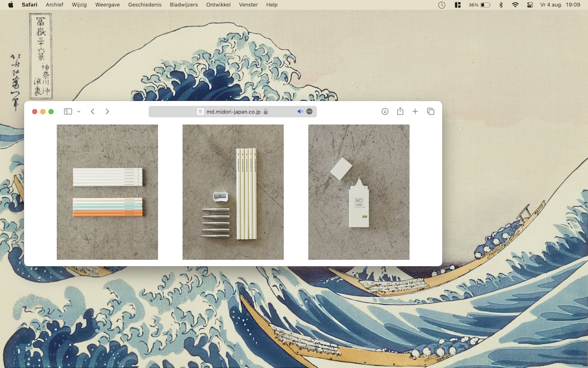Open the Weergave menu
The image size is (588, 368).
(107, 5)
